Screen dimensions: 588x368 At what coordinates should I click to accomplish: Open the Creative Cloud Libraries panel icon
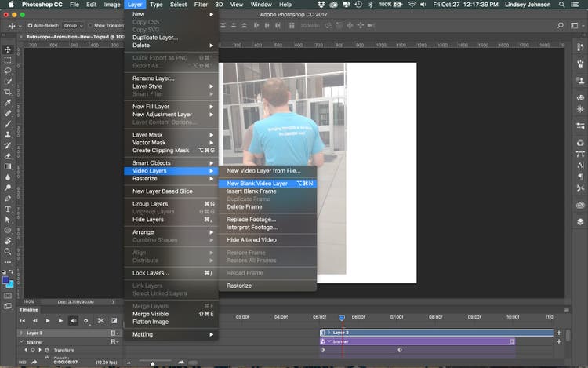click(580, 206)
